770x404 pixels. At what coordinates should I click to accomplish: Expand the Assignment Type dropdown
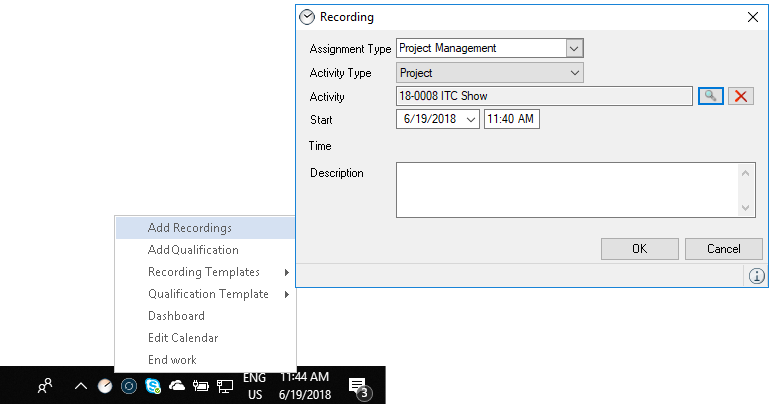coord(574,48)
